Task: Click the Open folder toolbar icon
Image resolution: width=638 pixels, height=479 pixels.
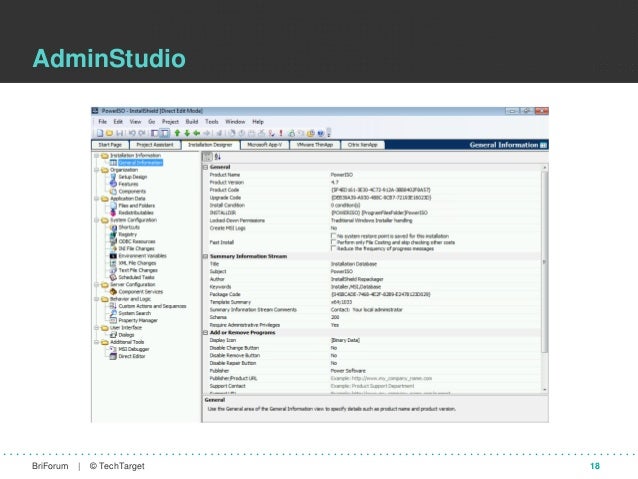Action: click(109, 133)
